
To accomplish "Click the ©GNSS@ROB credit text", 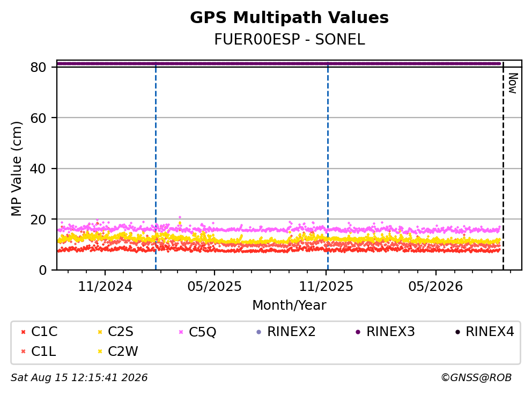I will coord(476,378).
